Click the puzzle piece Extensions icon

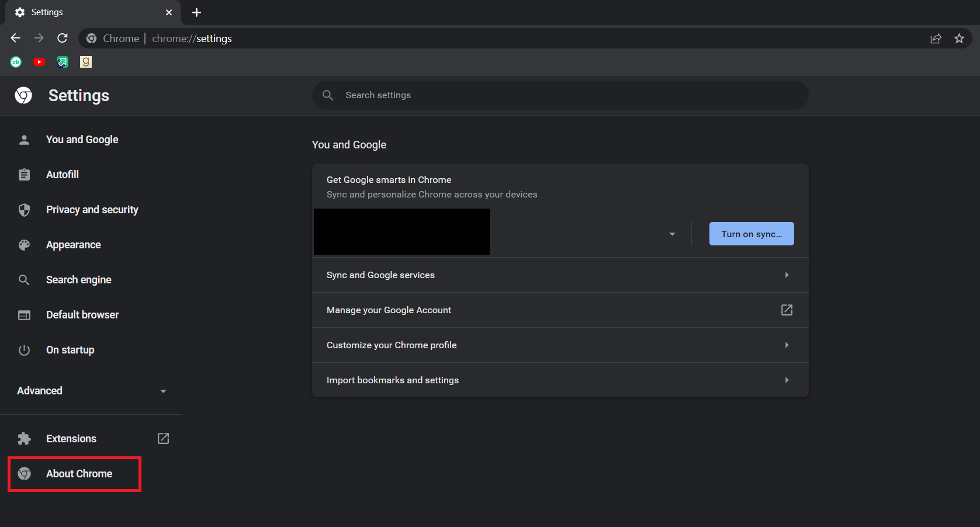point(24,439)
